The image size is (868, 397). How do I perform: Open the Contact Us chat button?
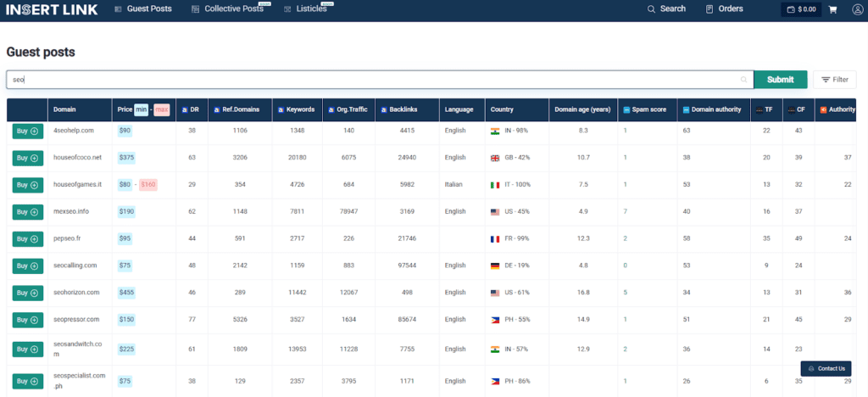point(826,368)
